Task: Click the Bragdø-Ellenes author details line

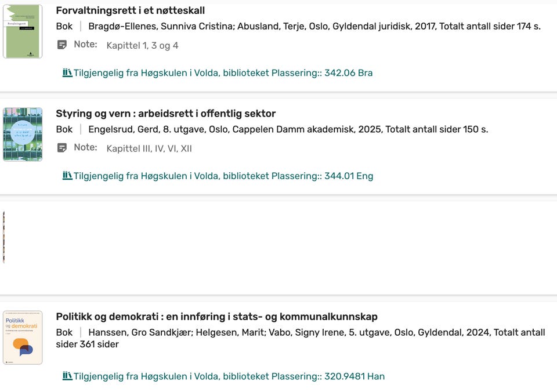Action: coord(313,26)
